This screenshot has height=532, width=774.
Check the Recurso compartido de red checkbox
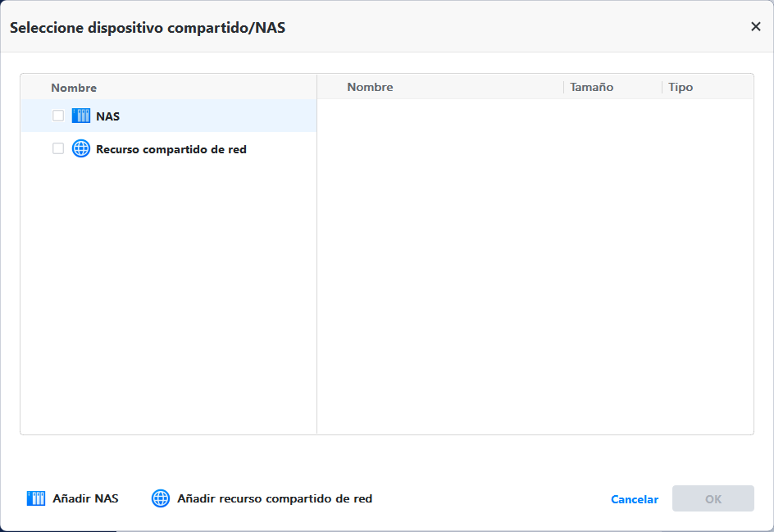click(57, 148)
